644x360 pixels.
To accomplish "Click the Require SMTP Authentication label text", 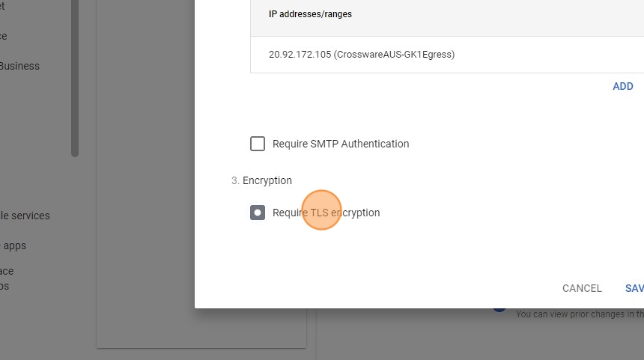I will pos(341,144).
